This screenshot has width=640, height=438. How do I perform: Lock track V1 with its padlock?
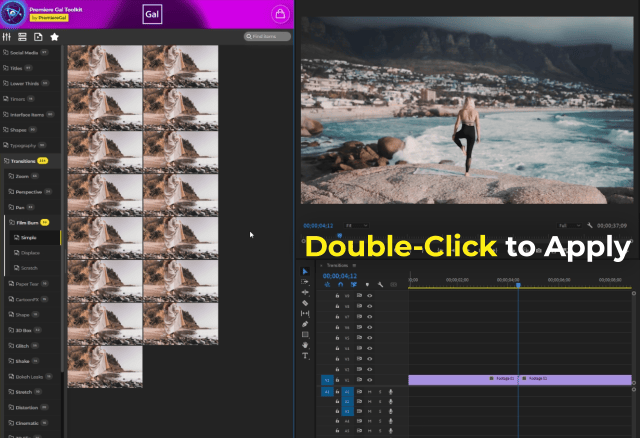[x=337, y=380]
